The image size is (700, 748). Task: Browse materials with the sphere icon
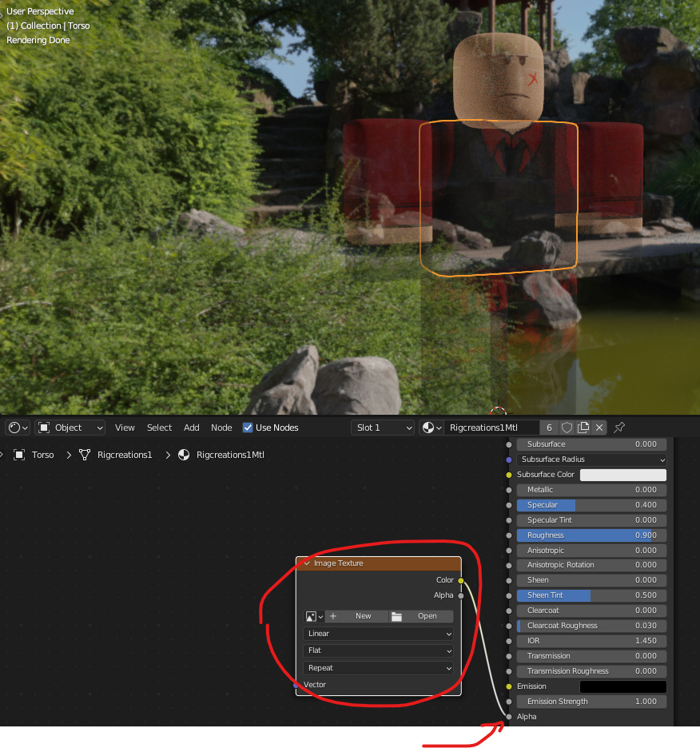point(432,428)
